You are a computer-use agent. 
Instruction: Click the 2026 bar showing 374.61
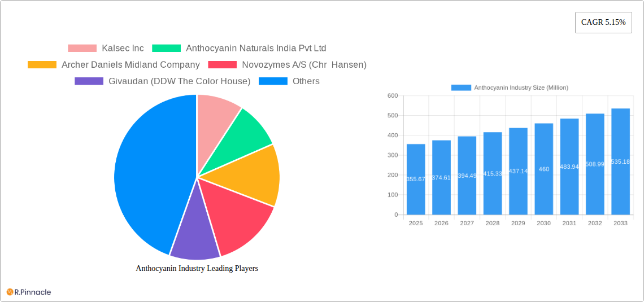(x=441, y=177)
